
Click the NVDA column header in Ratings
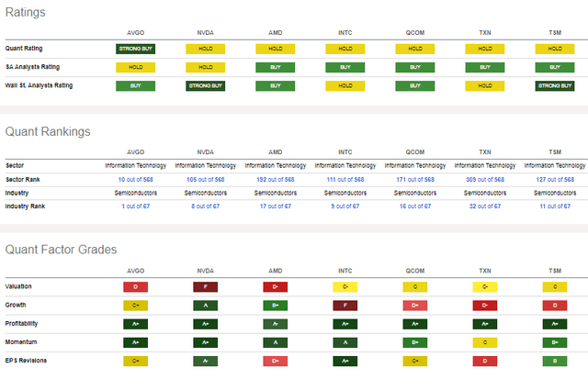click(x=206, y=33)
